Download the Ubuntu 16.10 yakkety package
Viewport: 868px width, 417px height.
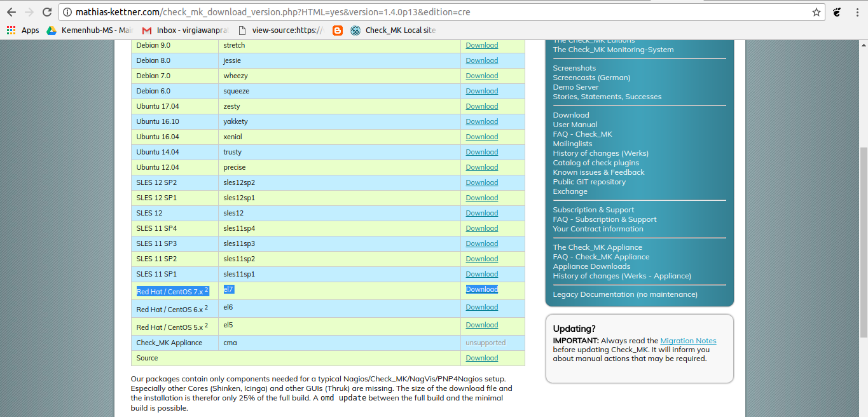(481, 121)
